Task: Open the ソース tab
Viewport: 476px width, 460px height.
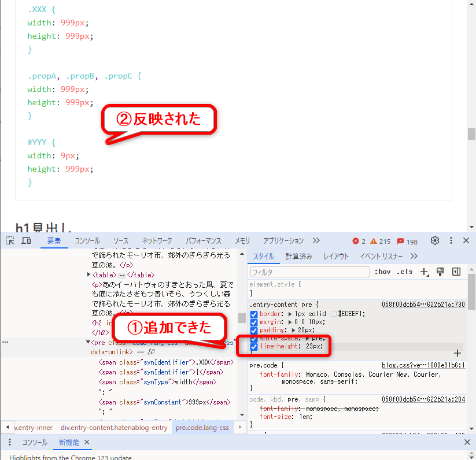Action: tap(121, 241)
